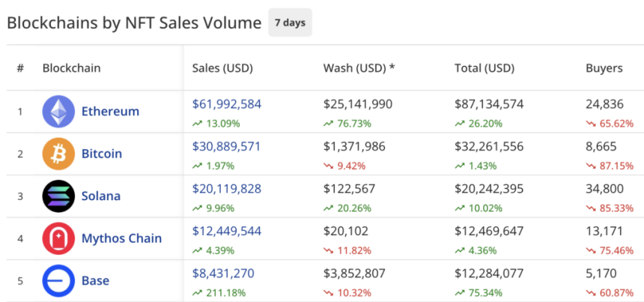Sort by Total (USD) column header
Viewport: 644px width, 302px height.
pos(484,68)
